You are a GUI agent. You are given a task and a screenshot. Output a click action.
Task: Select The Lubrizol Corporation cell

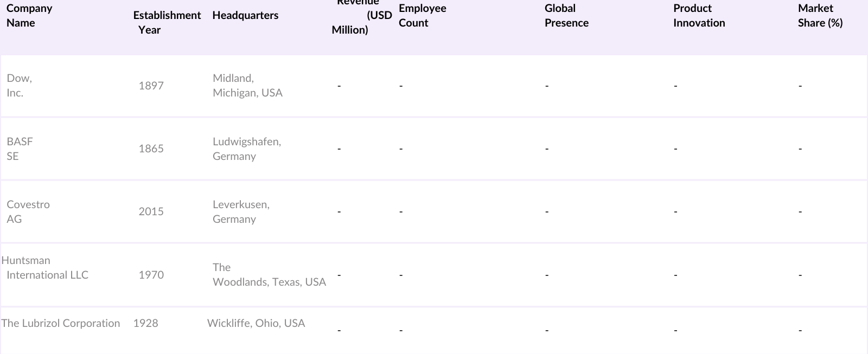pos(61,323)
